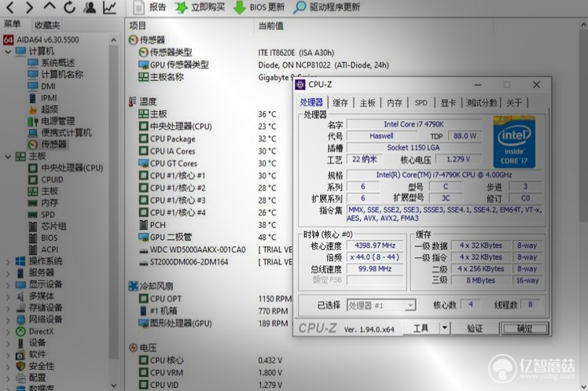Screen dimensions: 588x391
Task: Open the 显卡 tab in CPU-Z
Action: point(448,103)
